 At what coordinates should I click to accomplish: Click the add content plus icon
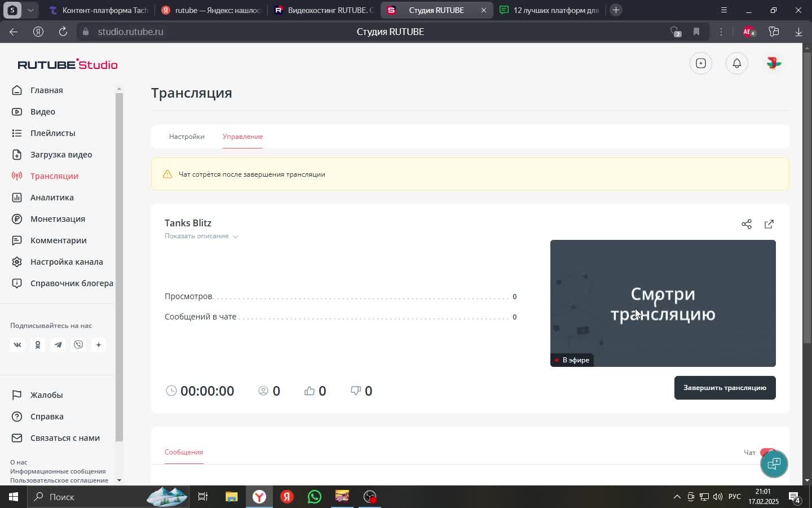[x=701, y=63]
